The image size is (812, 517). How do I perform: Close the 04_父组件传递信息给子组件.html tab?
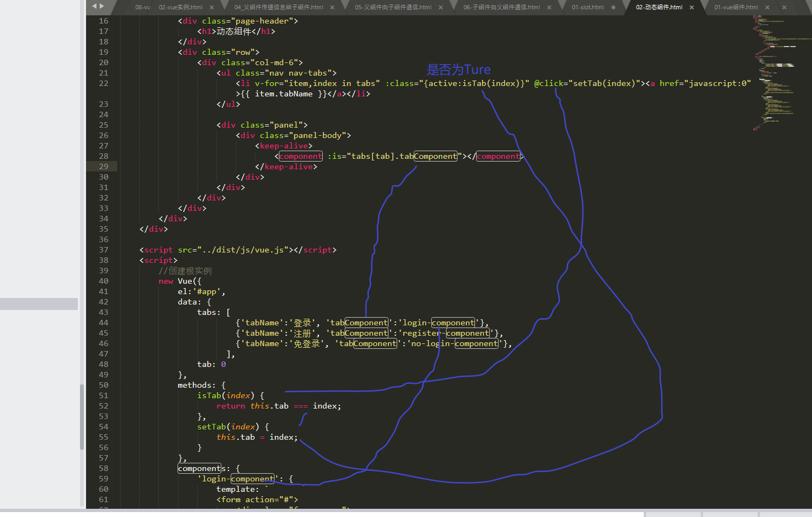pyautogui.click(x=332, y=7)
